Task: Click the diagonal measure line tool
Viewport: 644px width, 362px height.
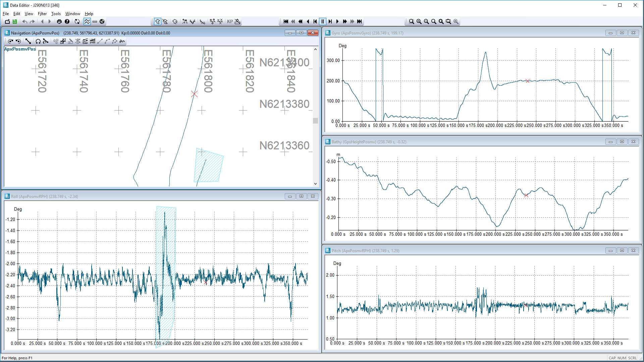Action: coord(28,41)
